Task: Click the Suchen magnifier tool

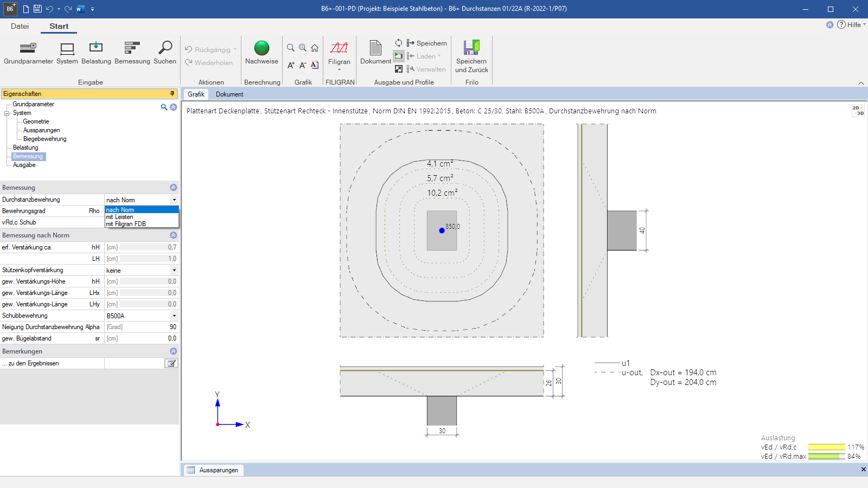Action: [x=165, y=53]
